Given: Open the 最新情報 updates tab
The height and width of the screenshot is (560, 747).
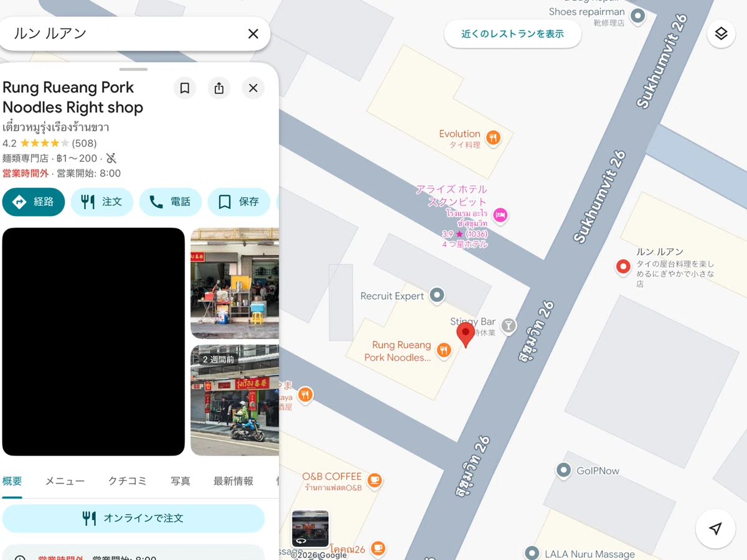Looking at the screenshot, I should click(x=233, y=481).
